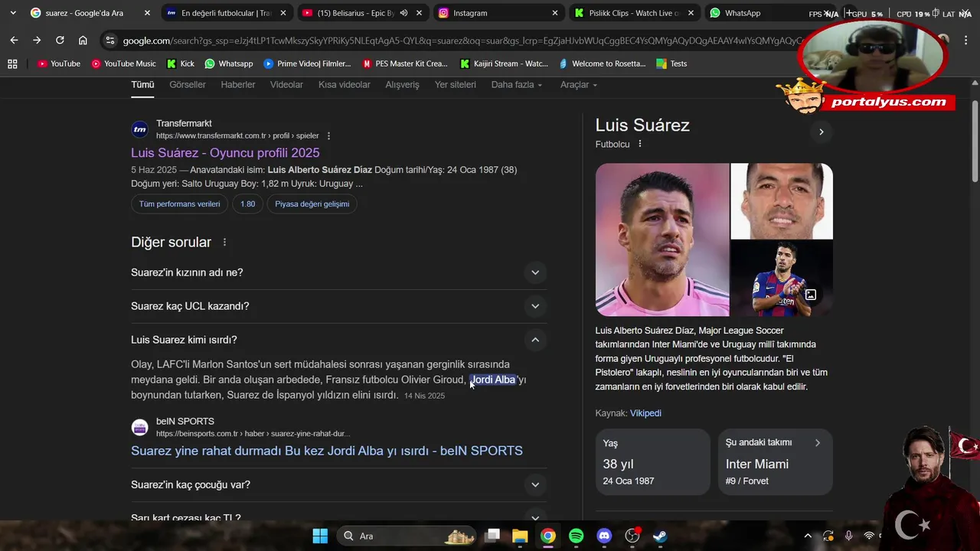Click the microphone tray icon
980x551 pixels.
[848, 536]
